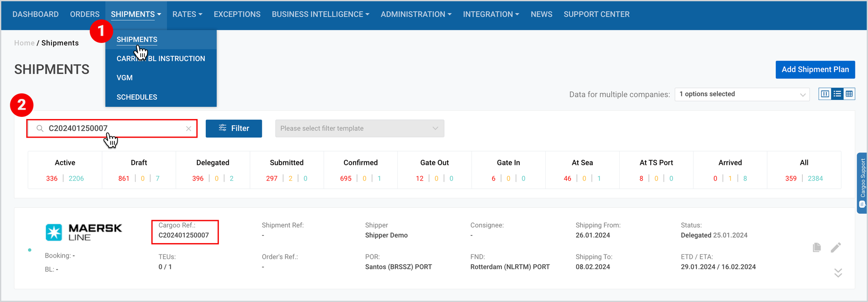The height and width of the screenshot is (302, 868).
Task: Open the multiple companies options dropdown
Action: coord(742,94)
